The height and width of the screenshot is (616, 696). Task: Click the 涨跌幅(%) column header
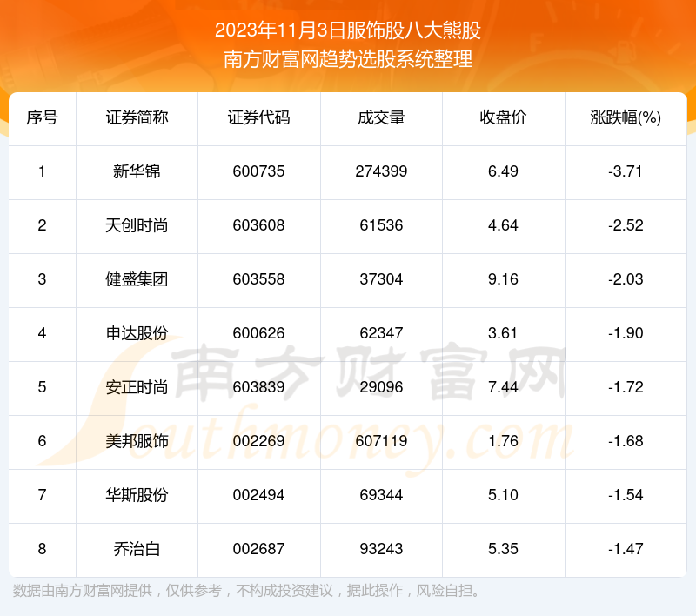pos(625,118)
